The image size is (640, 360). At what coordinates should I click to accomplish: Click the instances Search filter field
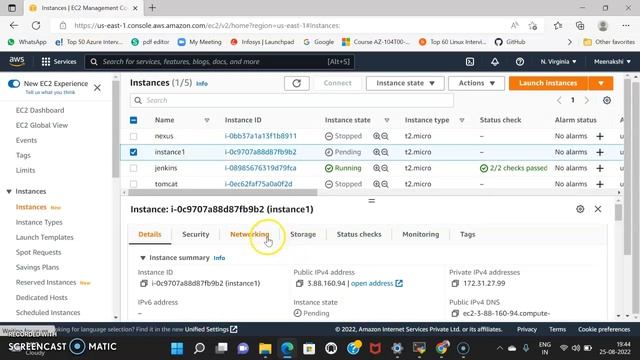coord(292,100)
